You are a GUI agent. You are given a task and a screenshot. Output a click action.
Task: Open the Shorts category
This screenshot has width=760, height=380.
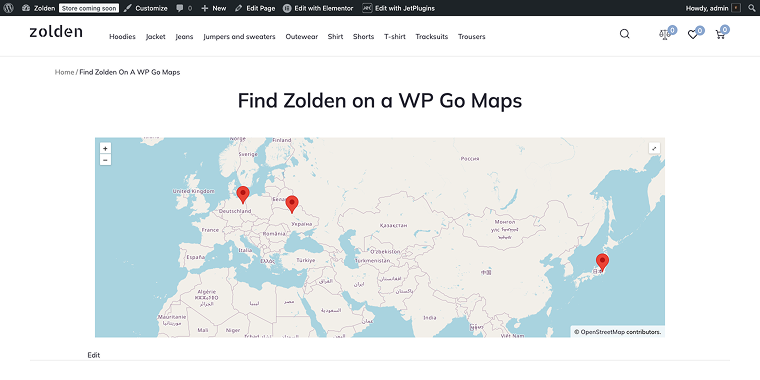point(364,37)
